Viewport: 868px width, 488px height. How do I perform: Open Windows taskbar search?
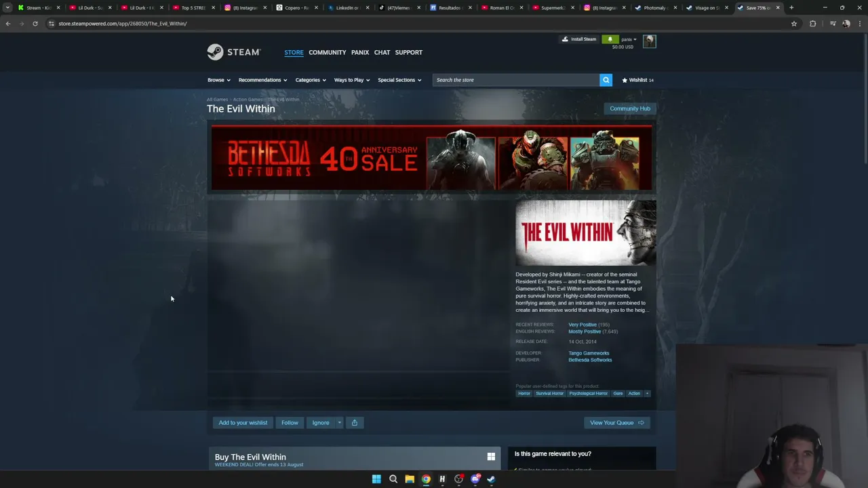pyautogui.click(x=393, y=479)
